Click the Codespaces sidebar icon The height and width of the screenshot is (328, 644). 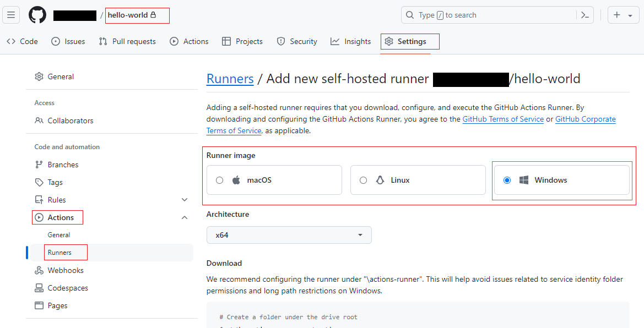click(39, 287)
